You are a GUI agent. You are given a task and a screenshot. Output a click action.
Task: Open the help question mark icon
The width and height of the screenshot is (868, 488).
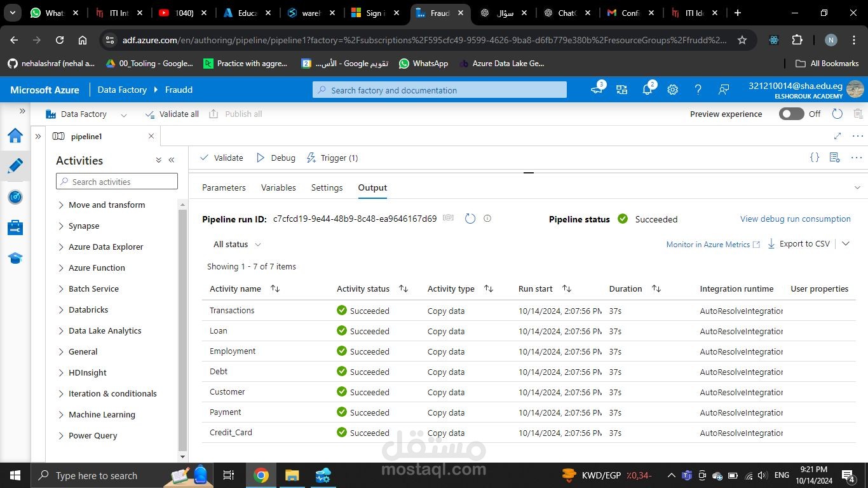coord(698,90)
